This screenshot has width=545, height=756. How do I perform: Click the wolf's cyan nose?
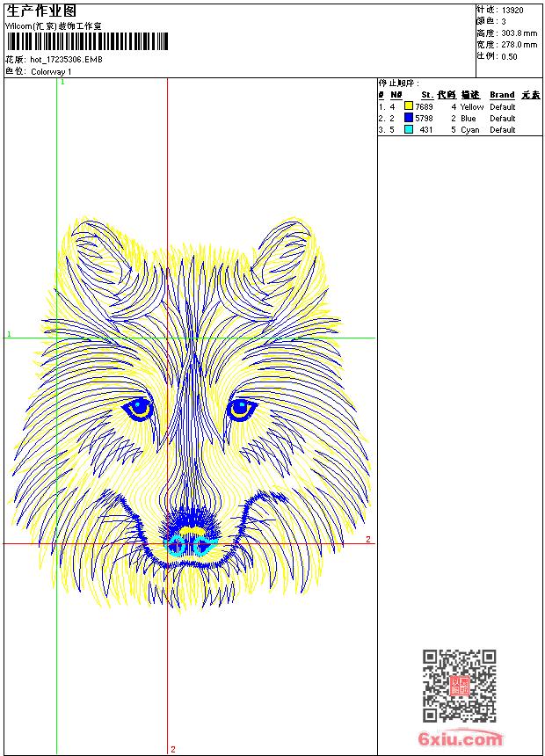point(191,544)
